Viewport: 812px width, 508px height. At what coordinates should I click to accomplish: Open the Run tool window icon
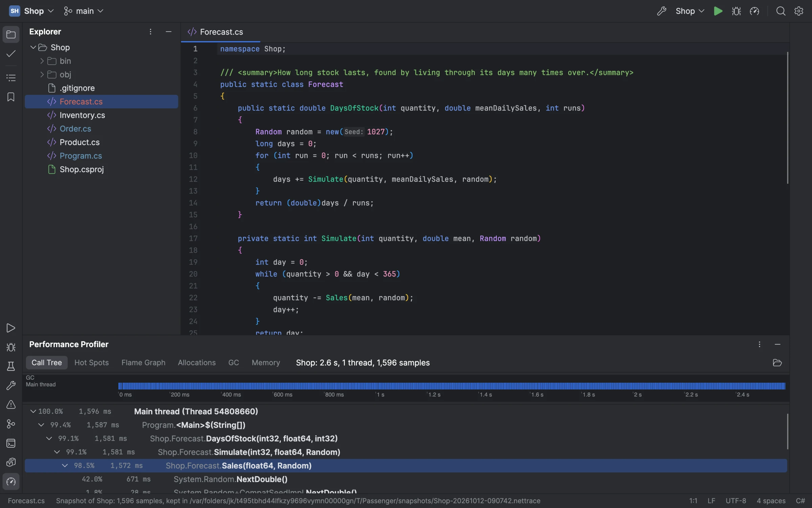(x=11, y=328)
